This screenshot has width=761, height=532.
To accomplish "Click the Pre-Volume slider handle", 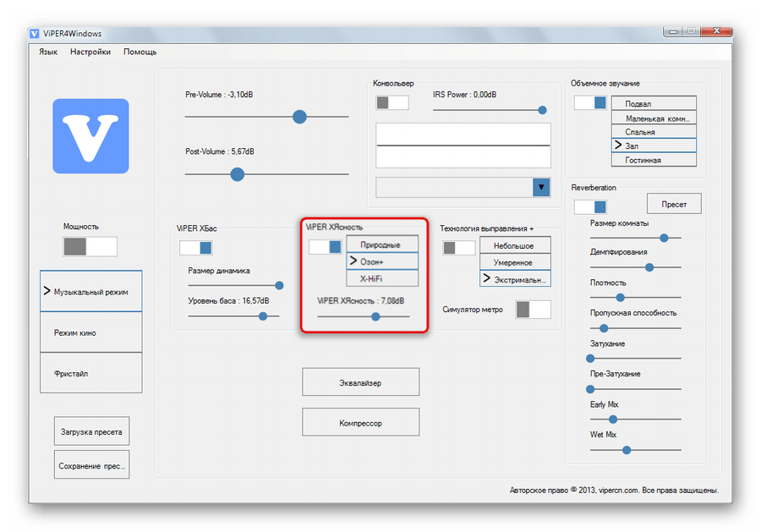I will coord(299,117).
